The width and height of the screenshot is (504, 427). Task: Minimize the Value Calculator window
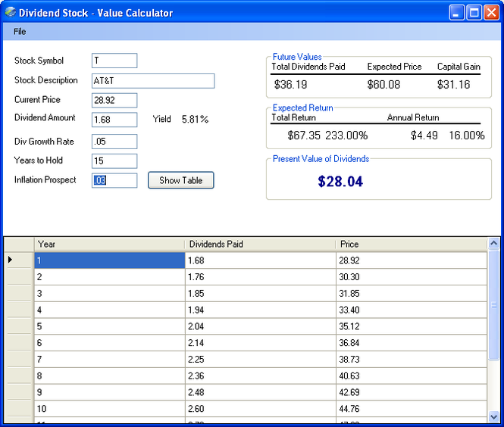click(456, 12)
